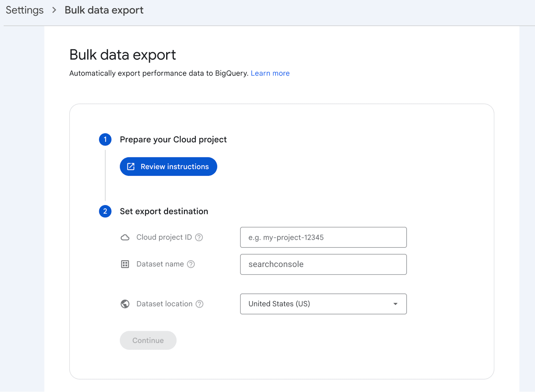This screenshot has width=535, height=392.
Task: Click the Bulk data export page heading
Action: tap(122, 54)
